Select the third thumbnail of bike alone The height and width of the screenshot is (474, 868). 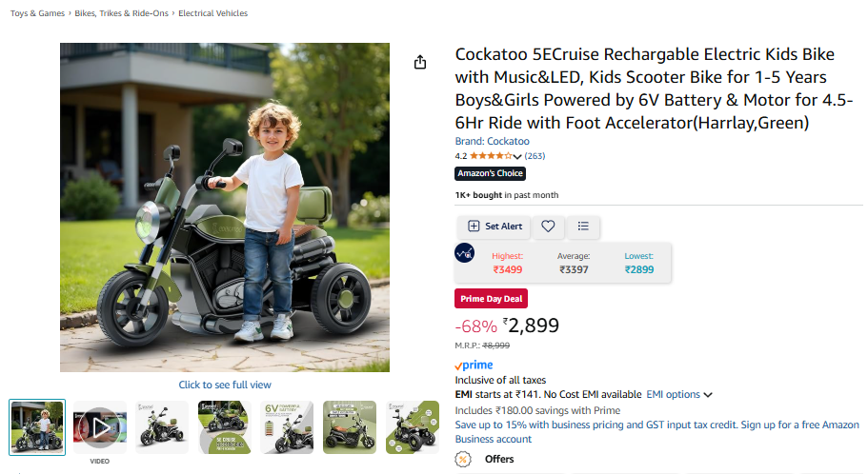coord(162,425)
